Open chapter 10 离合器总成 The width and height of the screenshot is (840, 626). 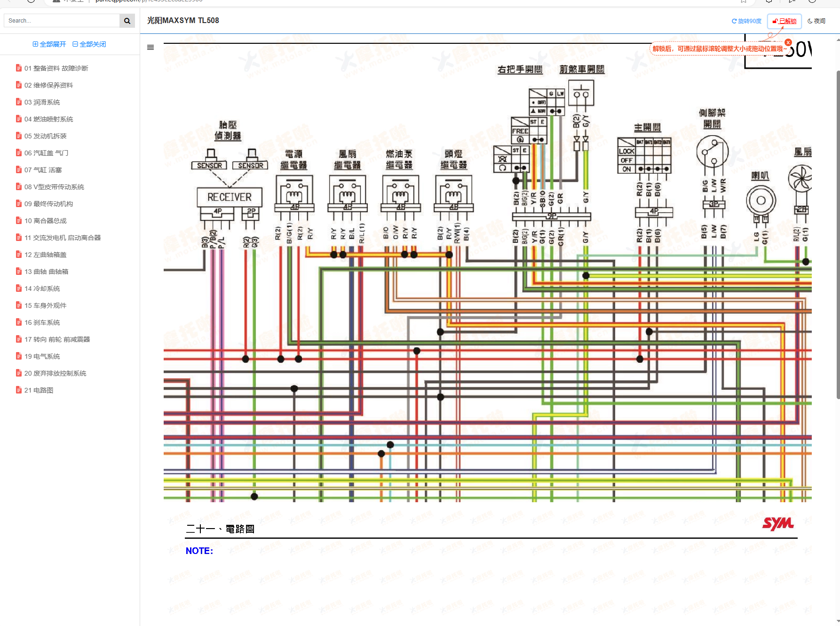pyautogui.click(x=45, y=221)
